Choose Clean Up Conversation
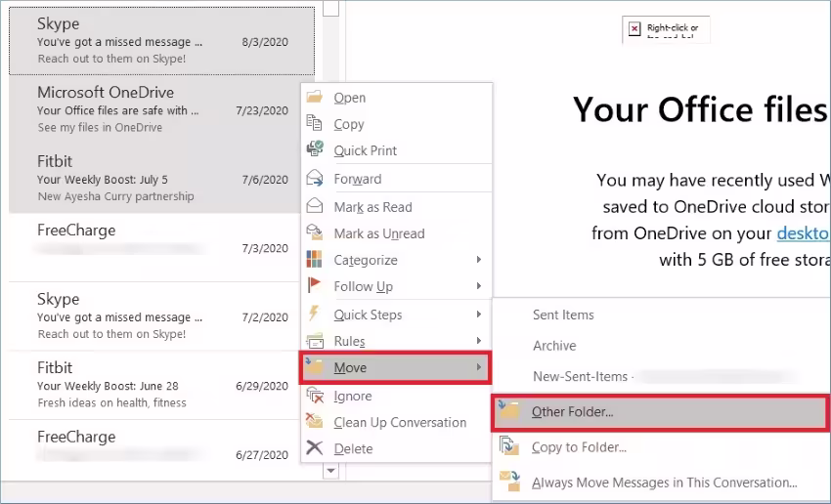The width and height of the screenshot is (831, 504). point(396,422)
